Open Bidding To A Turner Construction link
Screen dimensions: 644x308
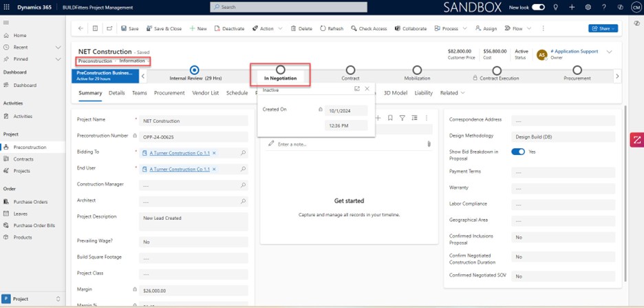pos(180,153)
